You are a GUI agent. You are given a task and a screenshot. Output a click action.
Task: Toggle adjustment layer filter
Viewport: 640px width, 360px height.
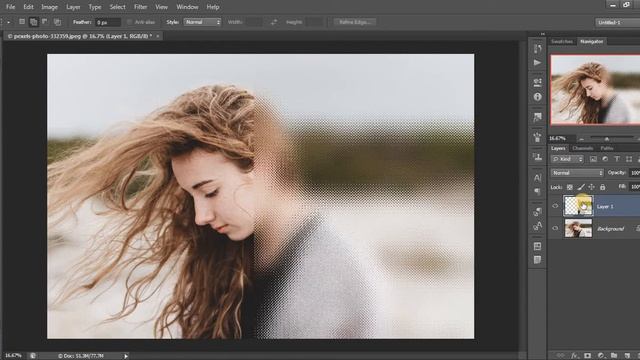[x=605, y=159]
